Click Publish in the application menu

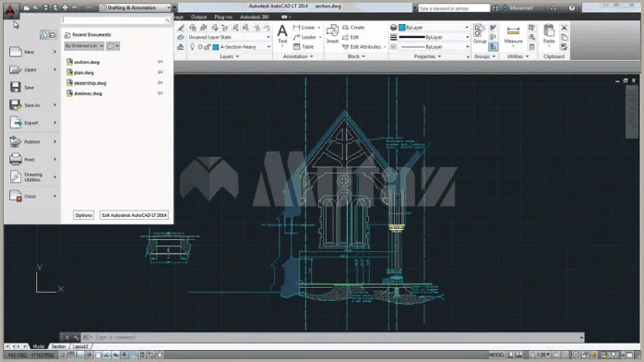click(32, 142)
